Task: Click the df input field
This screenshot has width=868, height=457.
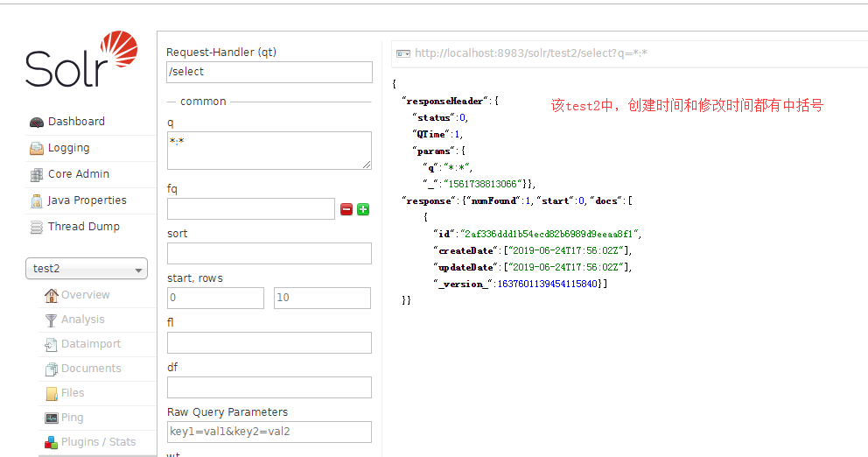Action: (x=269, y=388)
